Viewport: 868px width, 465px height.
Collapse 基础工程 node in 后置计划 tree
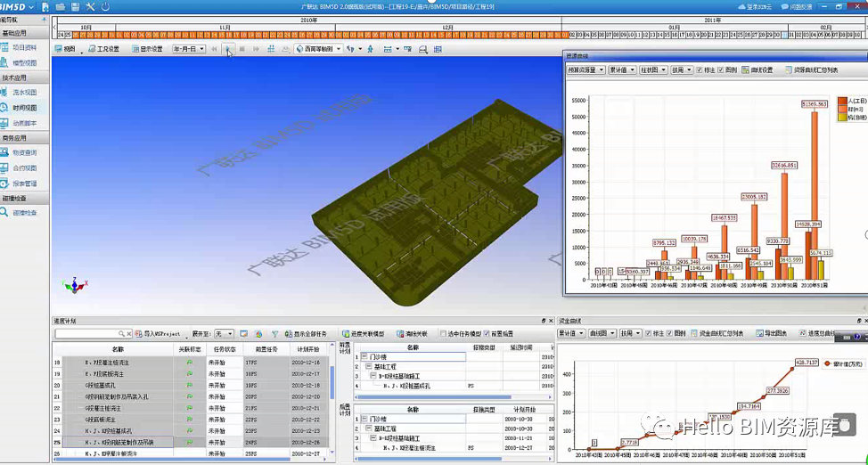tap(370, 429)
